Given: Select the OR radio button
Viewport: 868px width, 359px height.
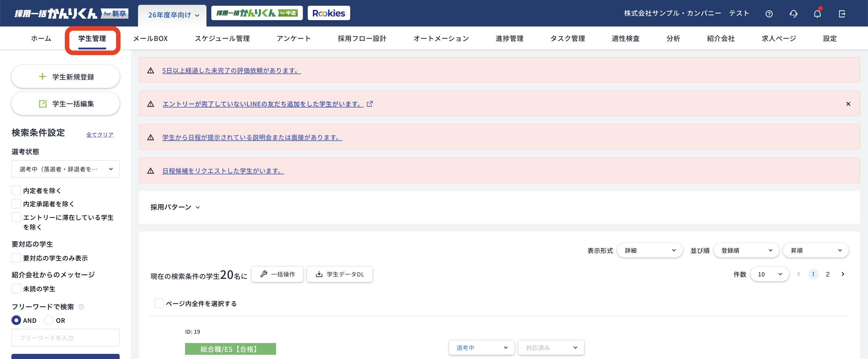Looking at the screenshot, I should tap(49, 320).
